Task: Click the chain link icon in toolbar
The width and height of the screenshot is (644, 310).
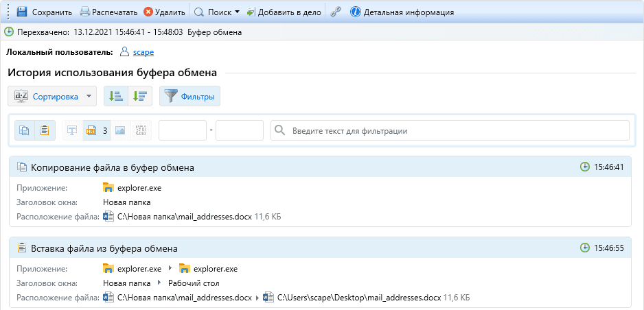Action: (336, 12)
